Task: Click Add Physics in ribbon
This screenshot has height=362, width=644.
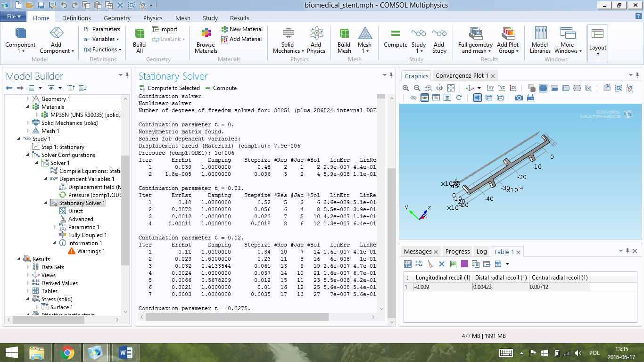Action: tap(316, 41)
